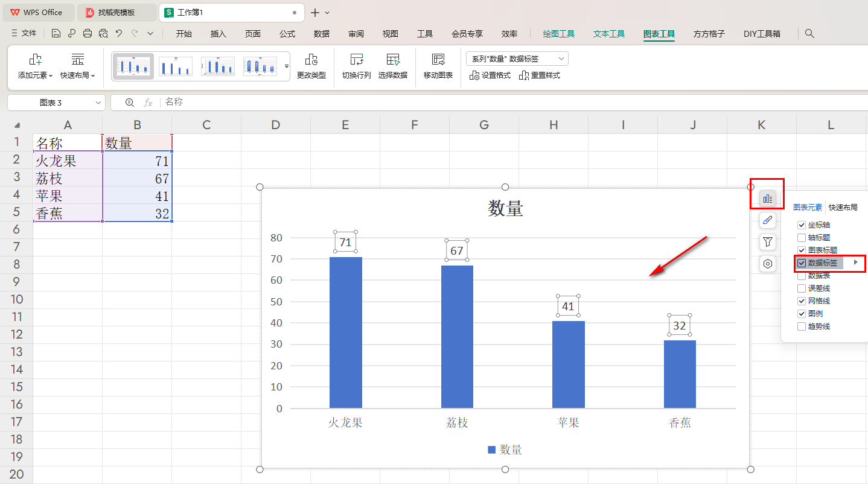Click 更改类型 (Change chart type) icon
This screenshot has width=868, height=484.
click(x=311, y=60)
